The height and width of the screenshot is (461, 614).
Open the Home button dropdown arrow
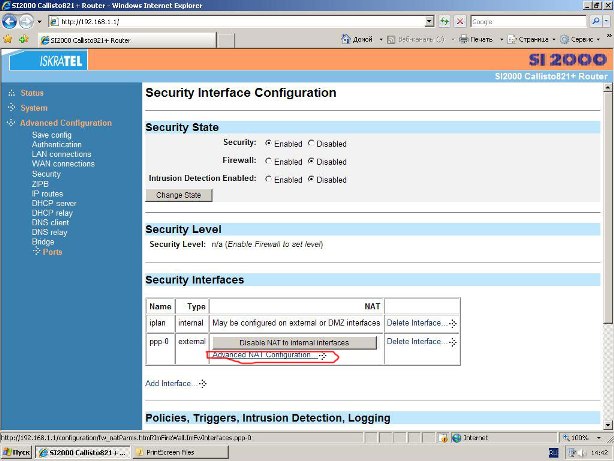coord(381,40)
